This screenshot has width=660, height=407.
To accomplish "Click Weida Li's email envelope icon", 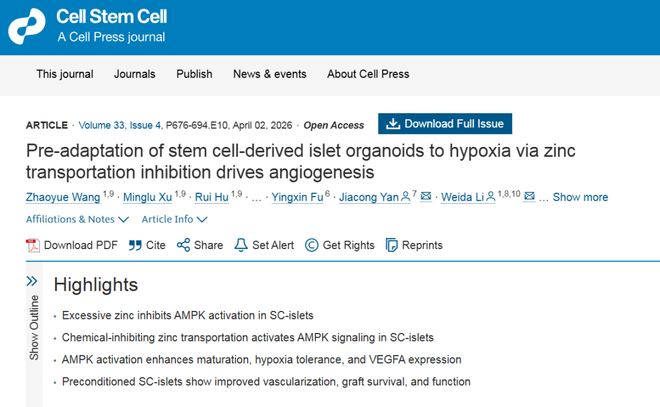I will (x=529, y=197).
